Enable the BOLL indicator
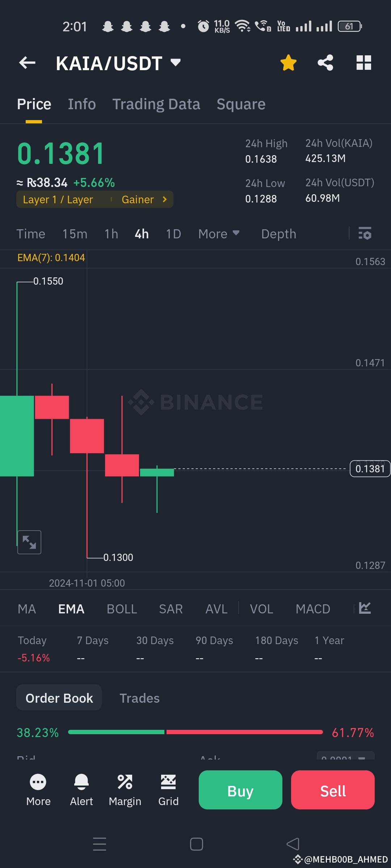Screen dimensions: 391x868 (x=122, y=609)
